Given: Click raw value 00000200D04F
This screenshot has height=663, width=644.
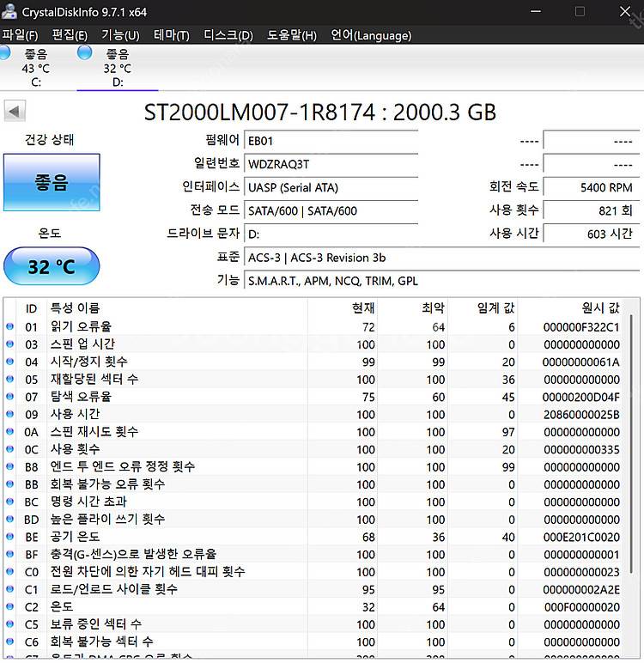Looking at the screenshot, I should 581,397.
